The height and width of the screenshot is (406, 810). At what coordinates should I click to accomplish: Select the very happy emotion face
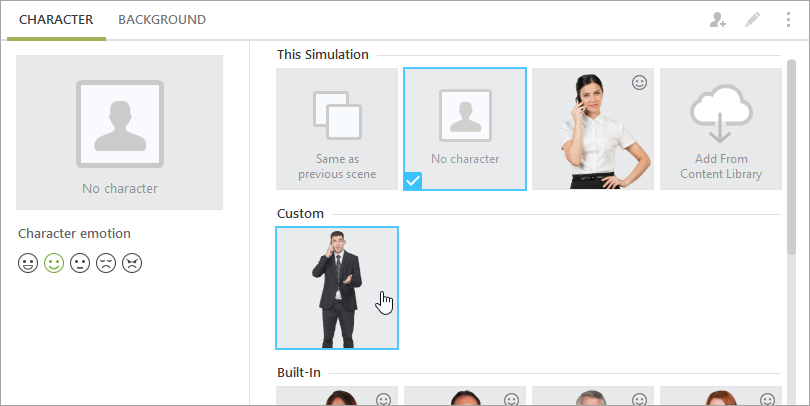28,263
